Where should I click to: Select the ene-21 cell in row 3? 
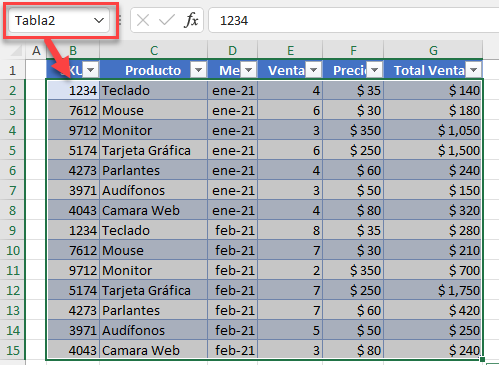[x=233, y=110]
